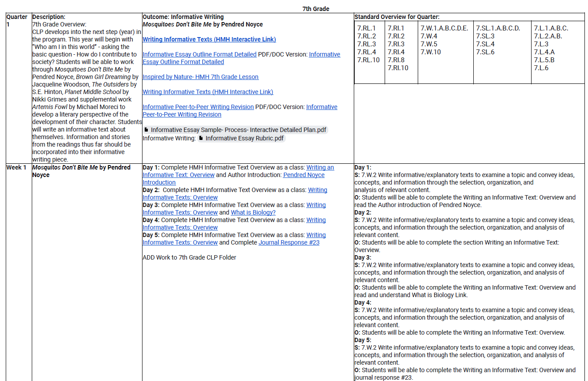Open the Informative Essay Rubric.pdf attachment
The height and width of the screenshot is (381, 588).
click(242, 138)
